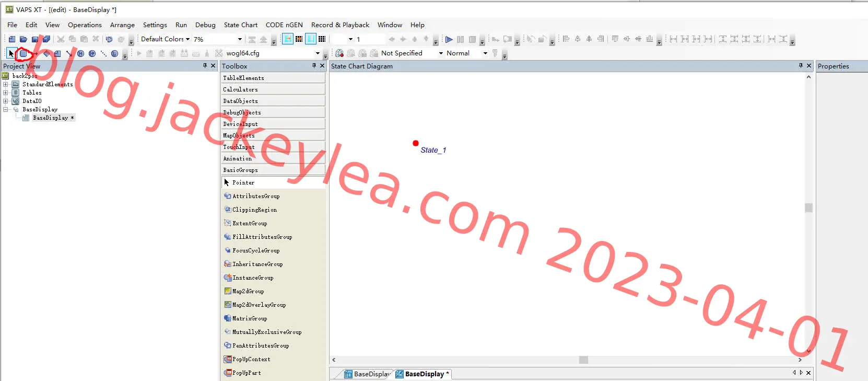Viewport: 868px width, 381px height.
Task: Select the history state H icon
Action: (80, 53)
